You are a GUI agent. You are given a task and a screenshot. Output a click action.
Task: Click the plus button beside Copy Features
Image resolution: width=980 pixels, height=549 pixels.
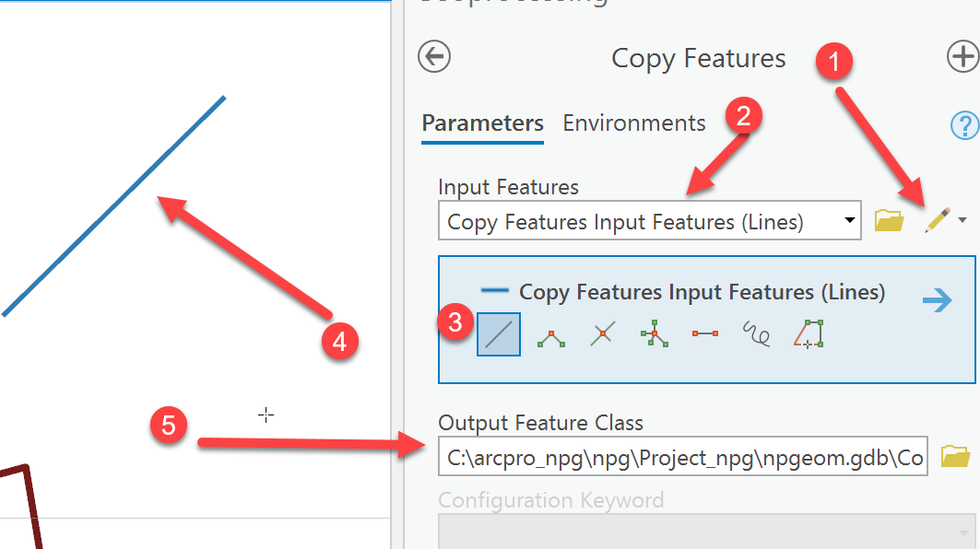pos(962,57)
